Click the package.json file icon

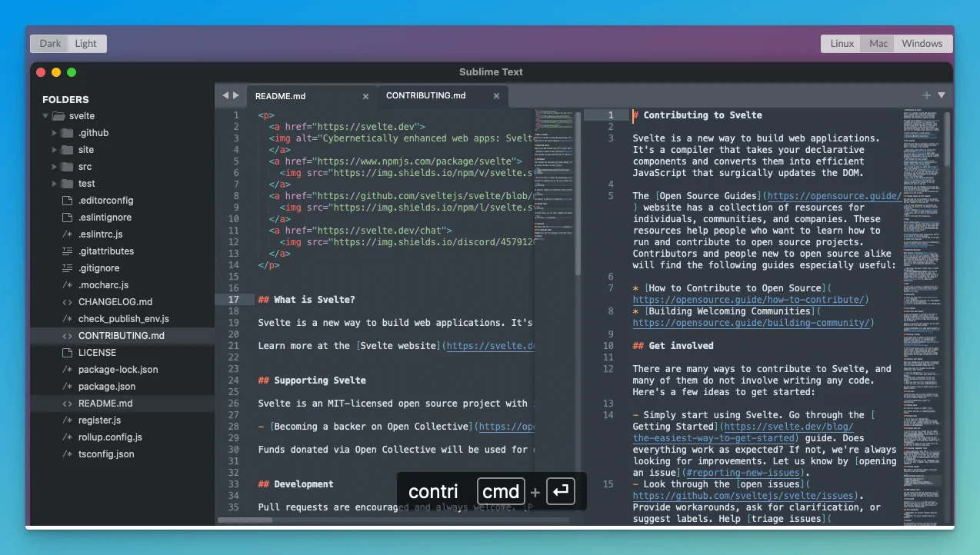coord(67,387)
